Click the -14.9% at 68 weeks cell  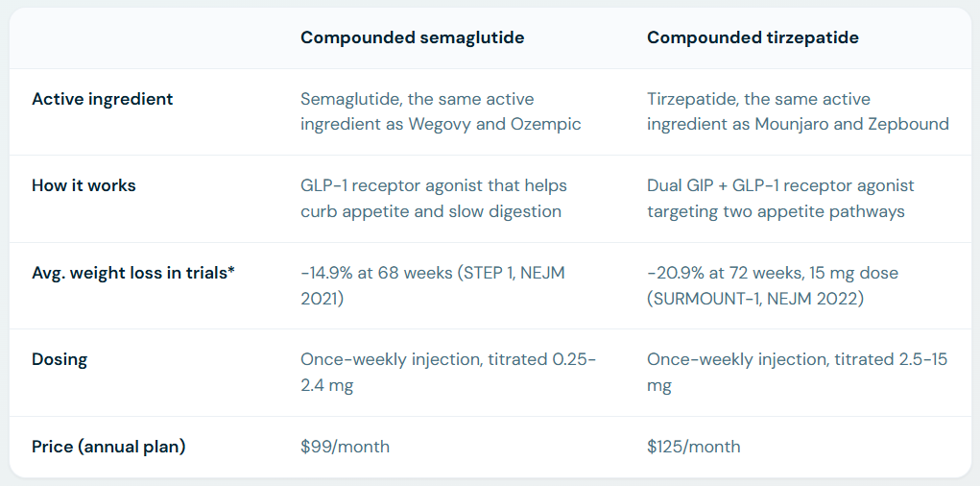pyautogui.click(x=433, y=285)
